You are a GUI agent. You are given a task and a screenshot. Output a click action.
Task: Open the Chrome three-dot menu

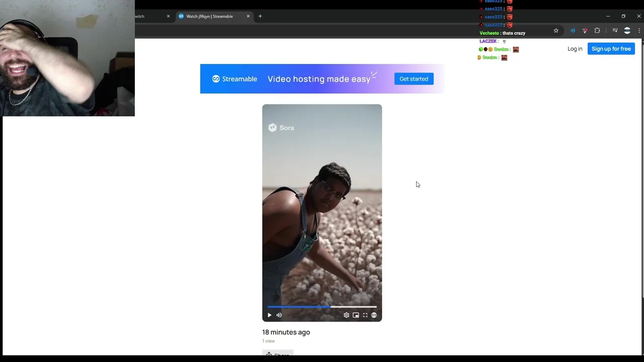point(639,31)
